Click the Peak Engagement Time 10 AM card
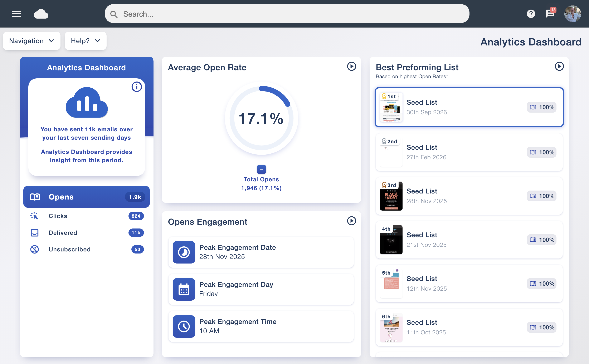589x364 pixels. (261, 326)
